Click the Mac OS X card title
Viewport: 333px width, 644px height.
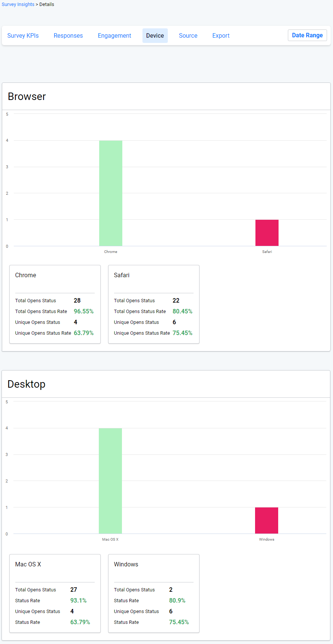tap(28, 565)
